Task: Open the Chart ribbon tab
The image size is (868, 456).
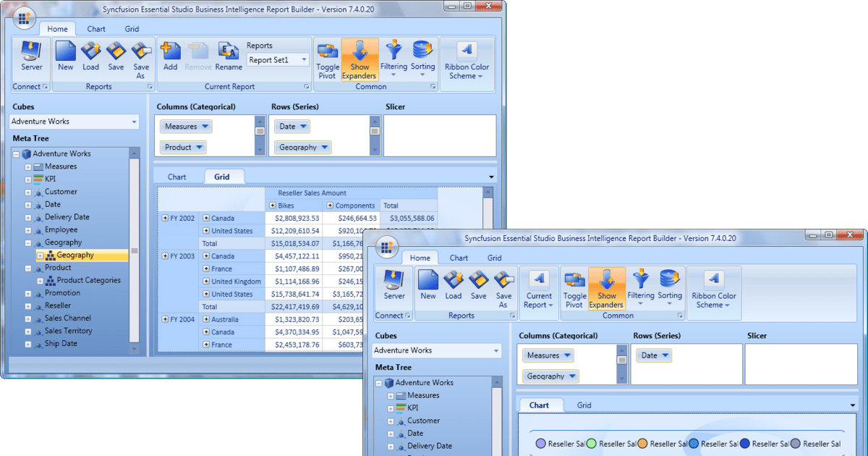Action: pyautogui.click(x=96, y=29)
